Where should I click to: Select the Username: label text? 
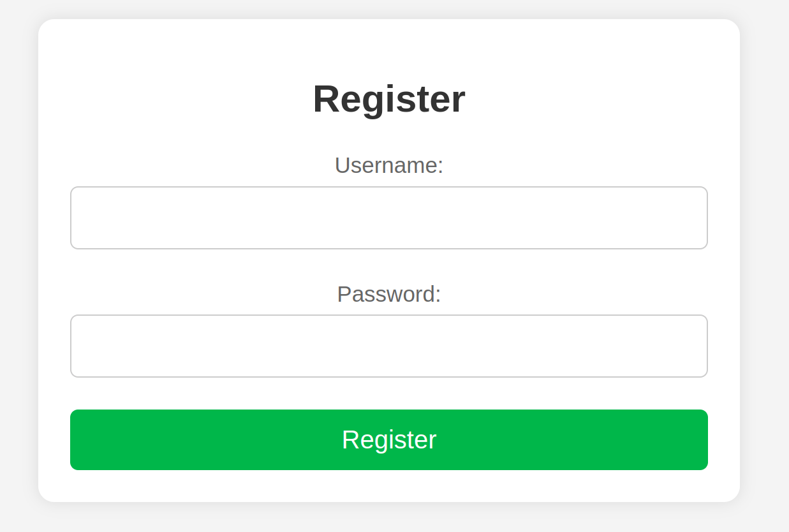coord(389,165)
